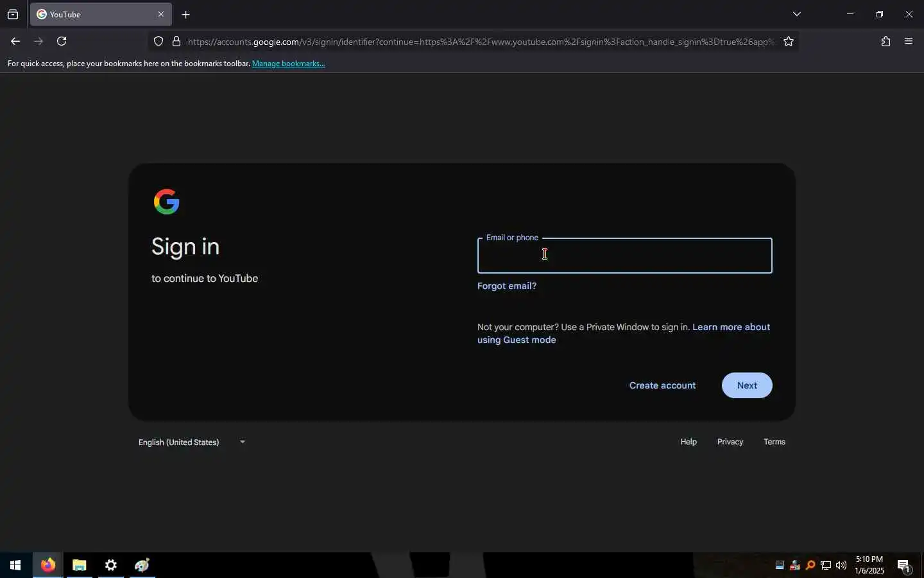Viewport: 924px width, 578px height.
Task: Click Firefox icon in taskbar
Action: tap(48, 565)
